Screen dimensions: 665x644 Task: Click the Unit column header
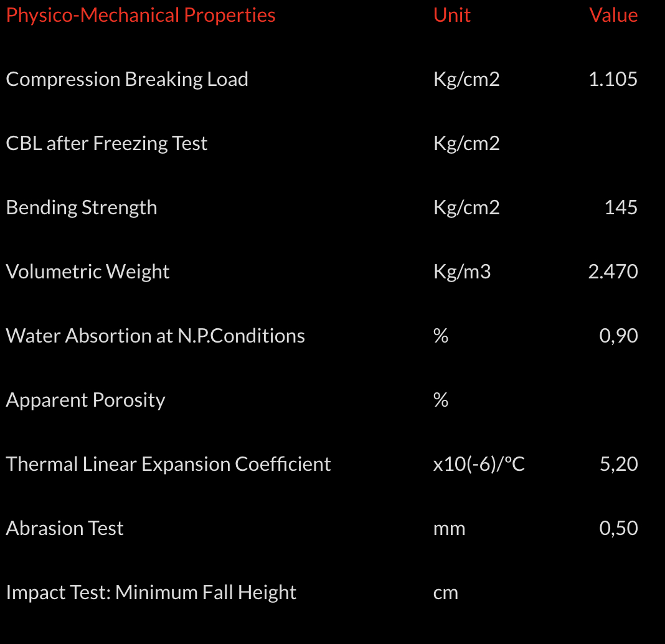click(x=451, y=15)
